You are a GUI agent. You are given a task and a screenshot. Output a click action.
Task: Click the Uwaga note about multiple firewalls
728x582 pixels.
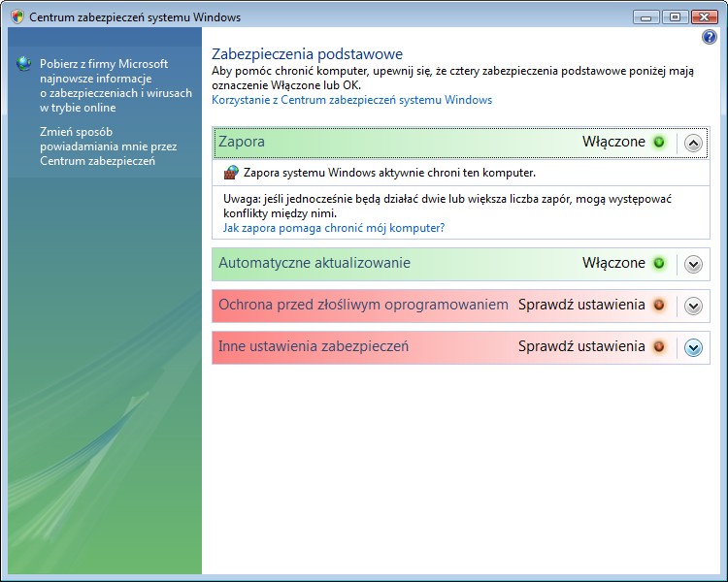447,206
